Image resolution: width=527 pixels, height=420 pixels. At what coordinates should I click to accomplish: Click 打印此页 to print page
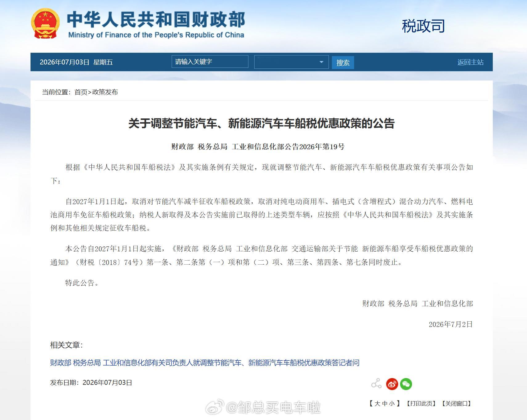point(421,403)
